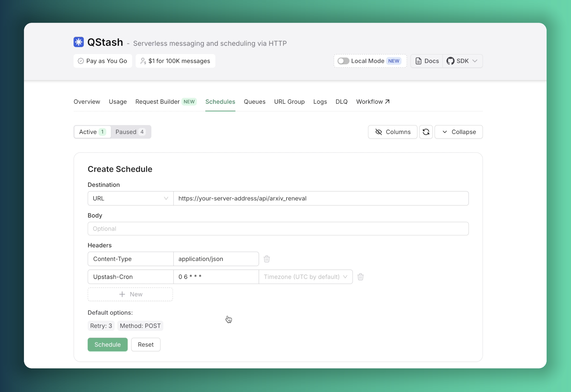The width and height of the screenshot is (571, 392).
Task: Add a New header row
Action: click(x=130, y=294)
